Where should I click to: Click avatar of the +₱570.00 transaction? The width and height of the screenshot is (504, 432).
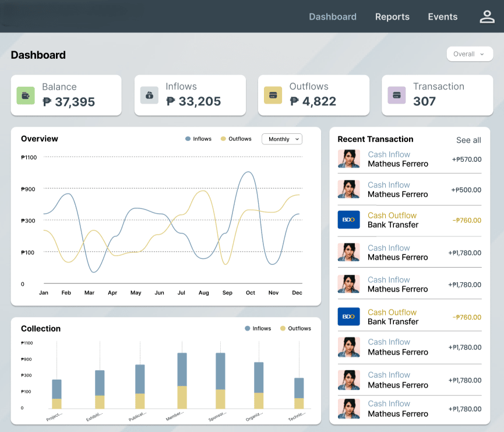click(348, 159)
